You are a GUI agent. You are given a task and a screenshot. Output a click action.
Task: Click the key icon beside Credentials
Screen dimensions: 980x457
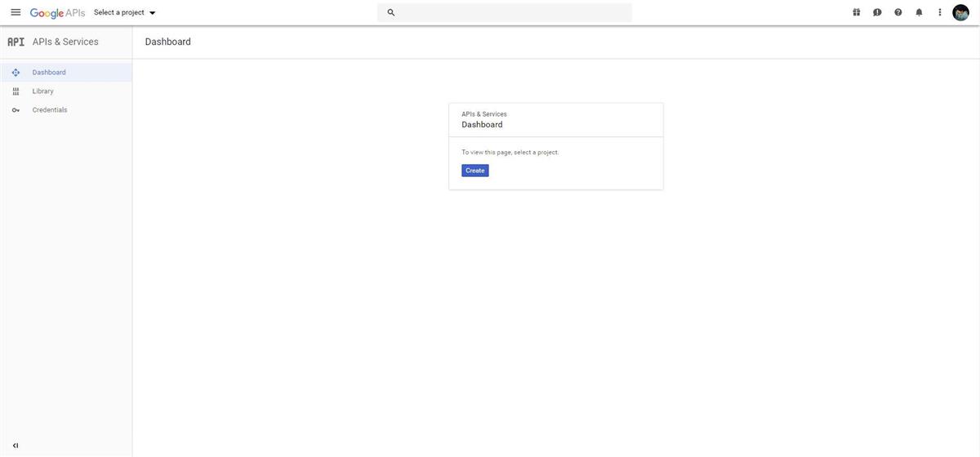16,110
